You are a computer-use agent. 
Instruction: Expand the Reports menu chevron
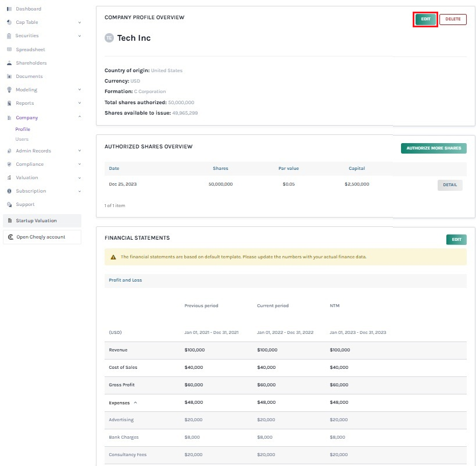pyautogui.click(x=80, y=104)
